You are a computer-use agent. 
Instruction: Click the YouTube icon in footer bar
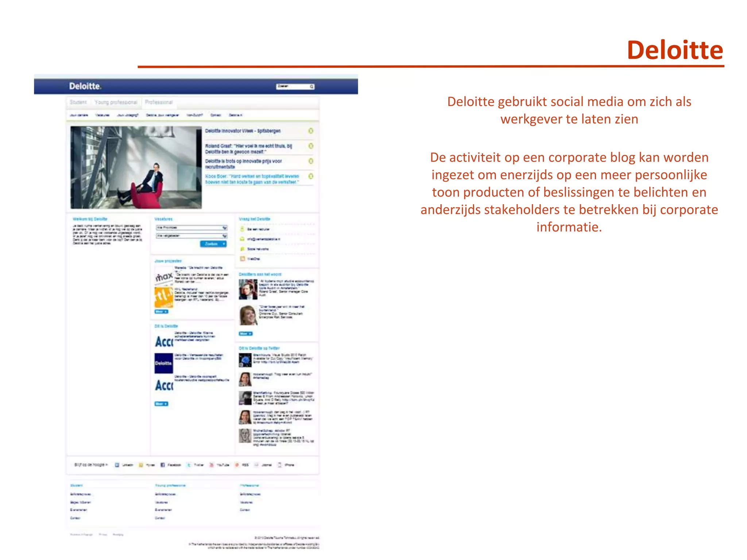pos(212,465)
